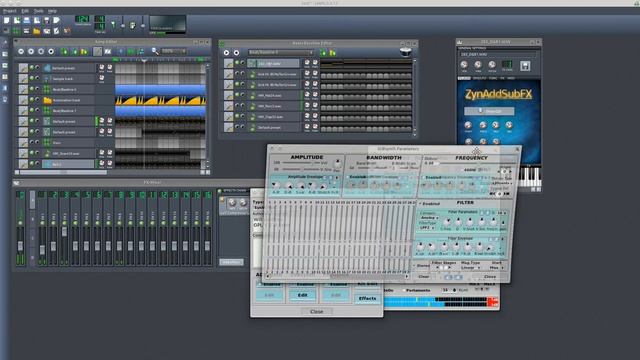Click the stop button in Song Editor

point(51,51)
